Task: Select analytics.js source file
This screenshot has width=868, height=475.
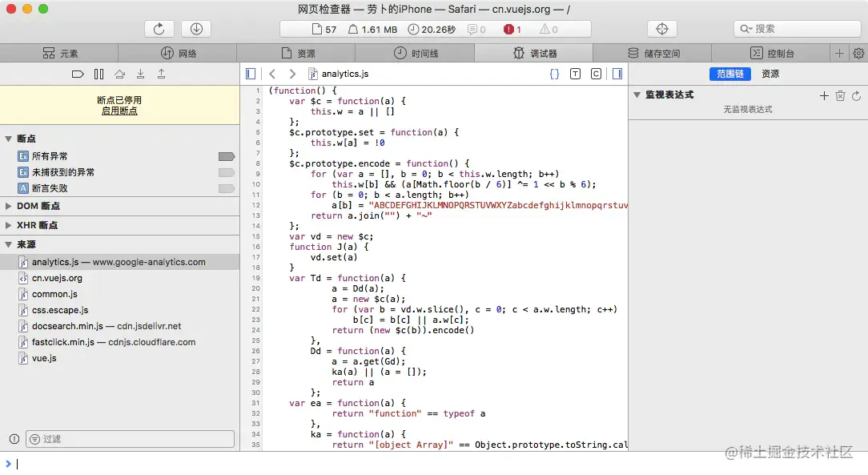Action: 119,262
